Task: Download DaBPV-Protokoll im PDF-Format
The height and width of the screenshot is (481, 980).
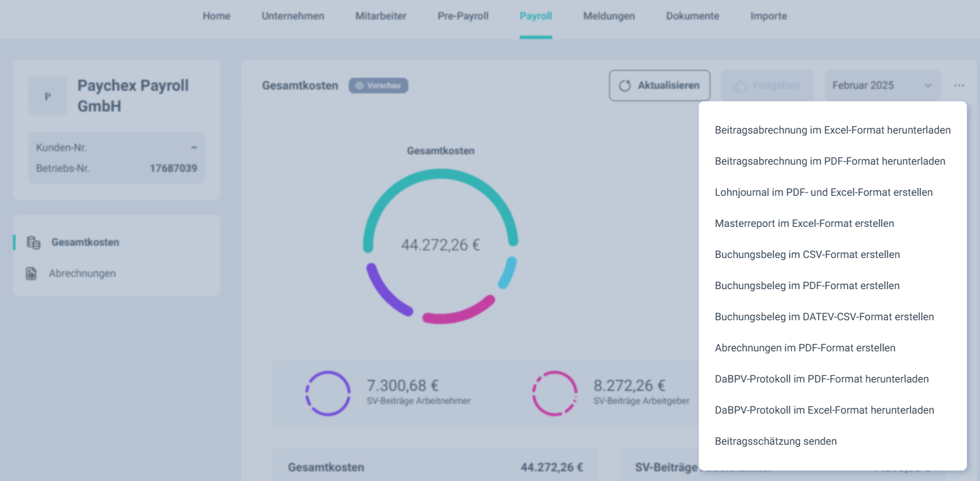Action: pos(821,379)
